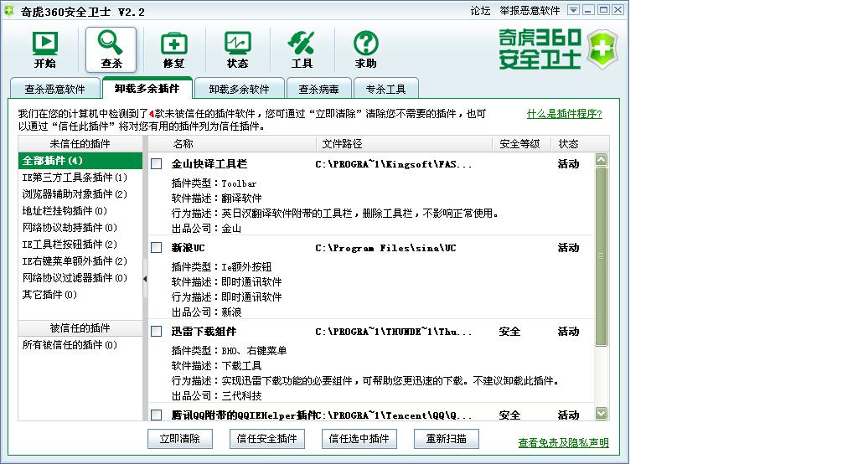Screen dimensions: 868x464
Task: Switch to the 查杀病毒 tab
Action: tap(318, 89)
